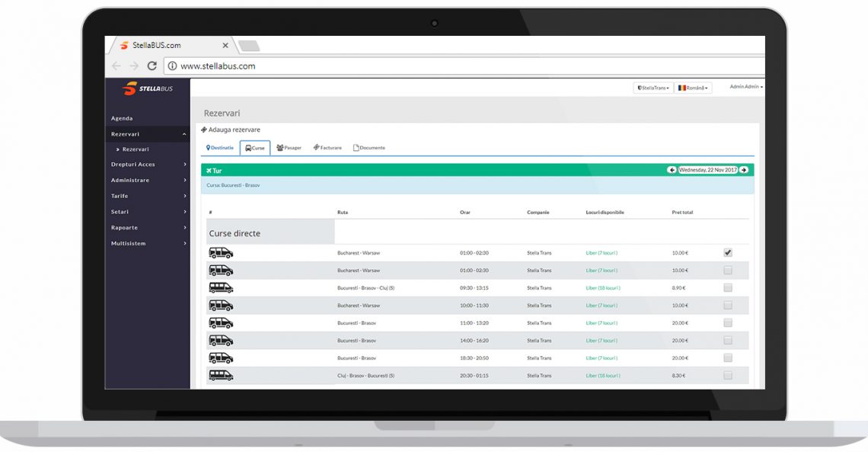
Task: Switch to the Destinatie tab
Action: 220,148
